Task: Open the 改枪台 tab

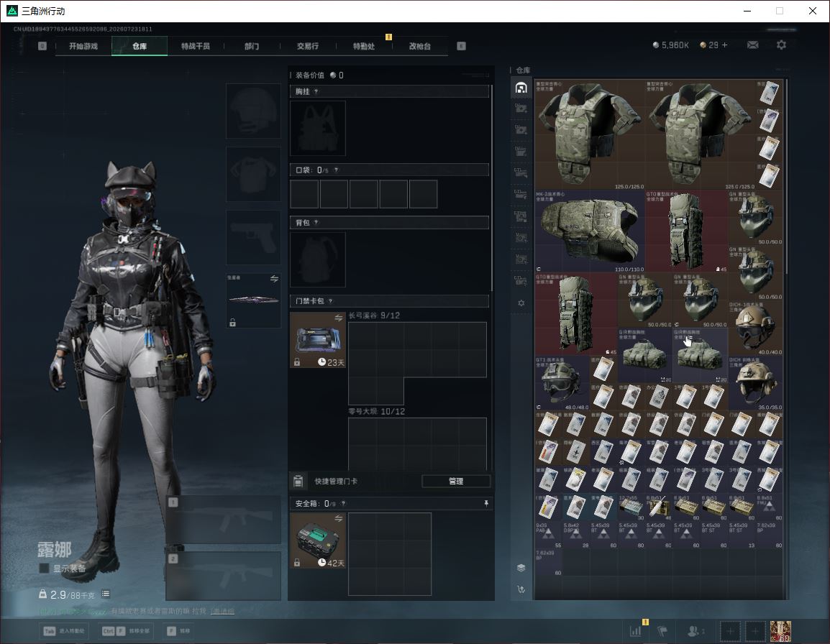Action: 420,46
